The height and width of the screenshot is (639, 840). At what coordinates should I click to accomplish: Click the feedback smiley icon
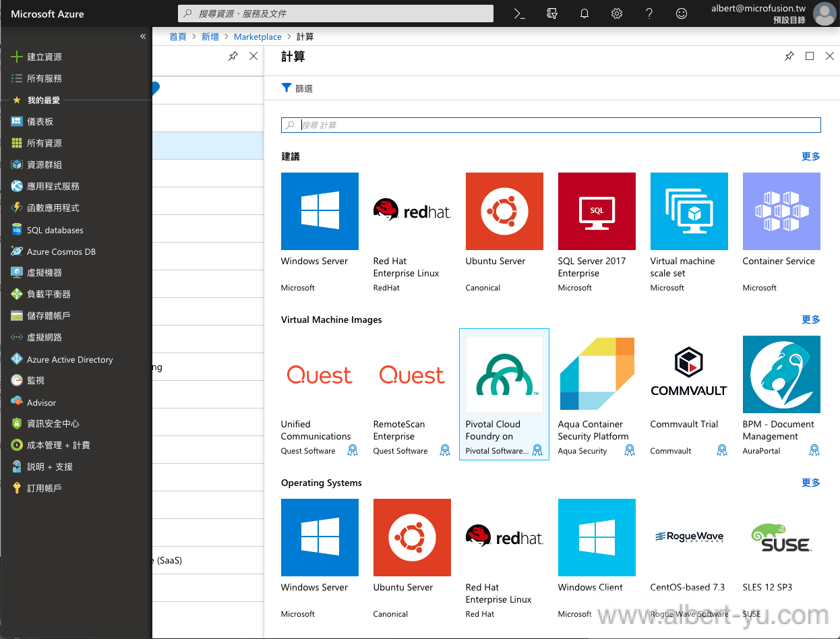pyautogui.click(x=682, y=13)
